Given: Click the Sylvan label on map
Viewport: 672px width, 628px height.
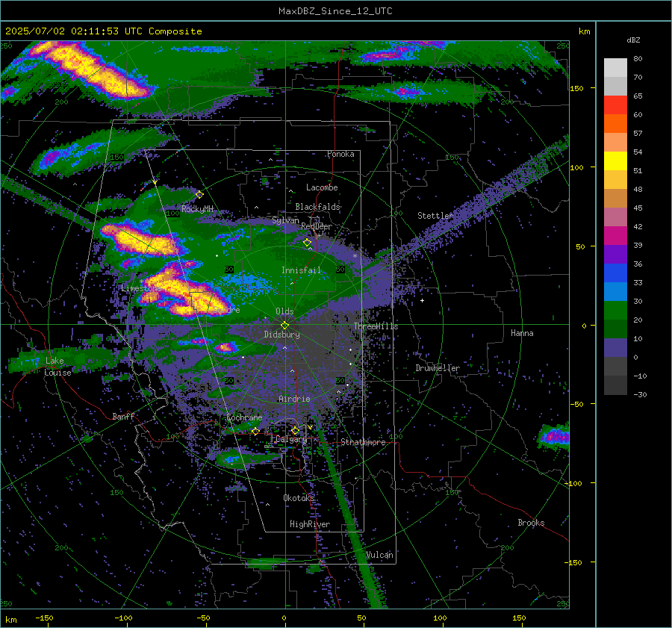Looking at the screenshot, I should tap(285, 220).
